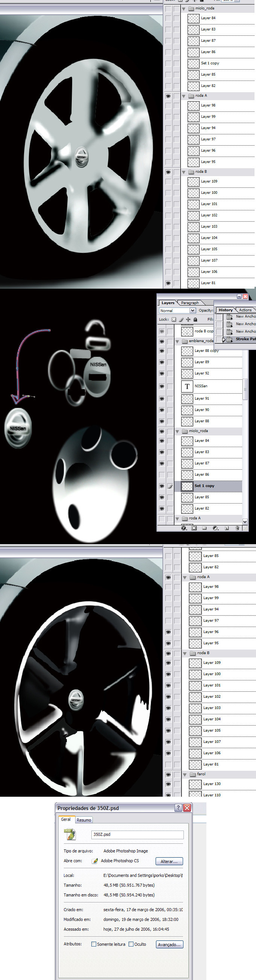This screenshot has width=256, height=980.
Task: Select the Geral tab
Action: pyautogui.click(x=66, y=819)
